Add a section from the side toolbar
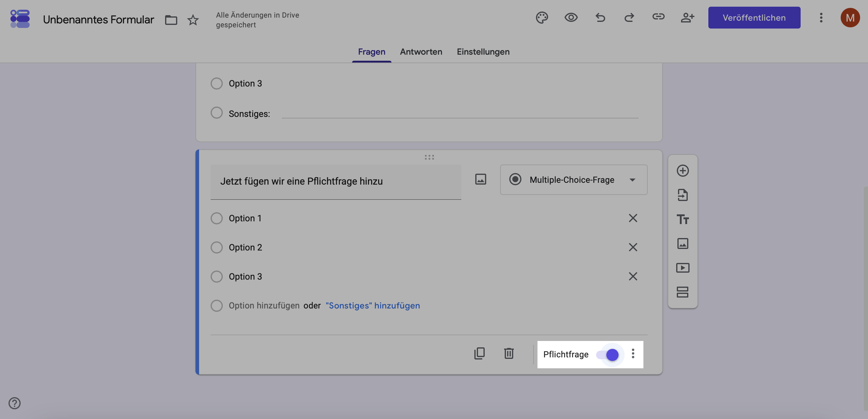Image resolution: width=868 pixels, height=419 pixels. coord(683,292)
